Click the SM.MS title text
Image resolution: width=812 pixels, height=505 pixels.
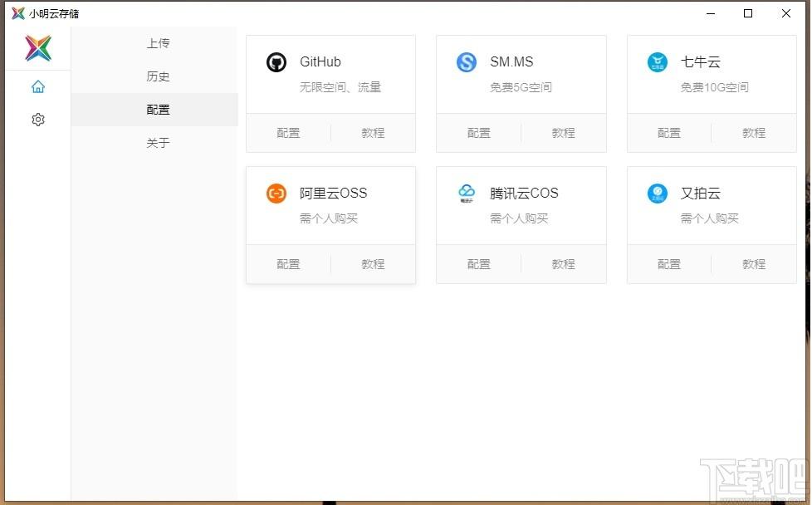511,61
